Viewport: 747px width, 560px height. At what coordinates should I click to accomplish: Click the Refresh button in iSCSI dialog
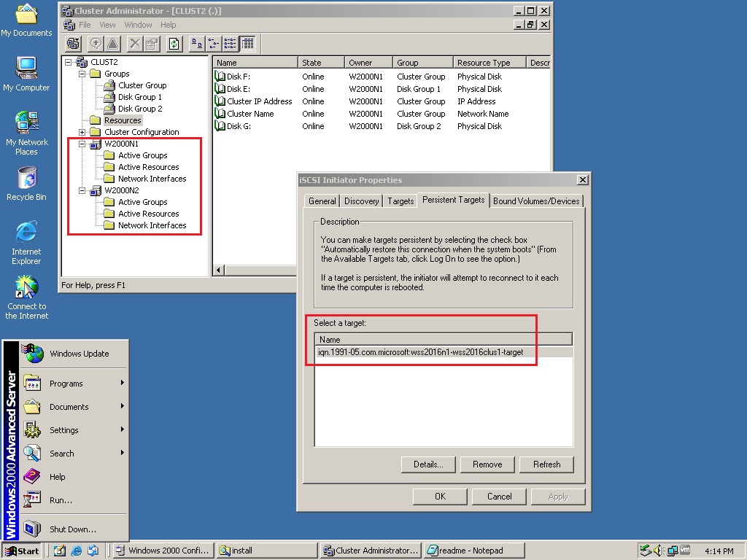pos(546,464)
